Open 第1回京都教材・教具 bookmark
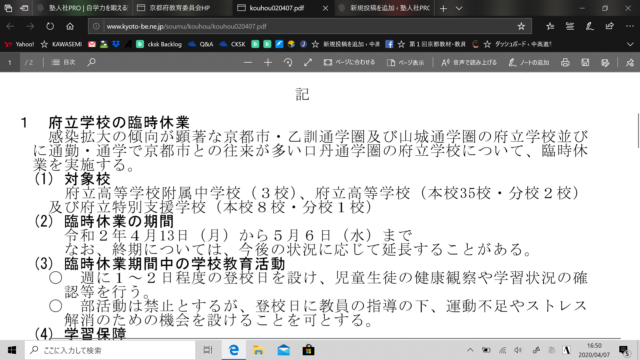The width and height of the screenshot is (640, 360). pyautogui.click(x=432, y=44)
